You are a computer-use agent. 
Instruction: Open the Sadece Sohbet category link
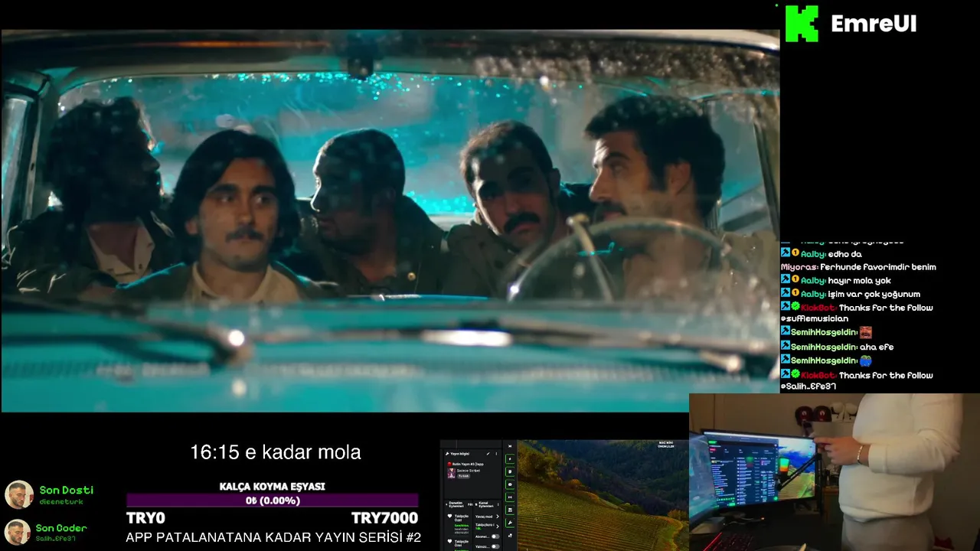pyautogui.click(x=469, y=471)
